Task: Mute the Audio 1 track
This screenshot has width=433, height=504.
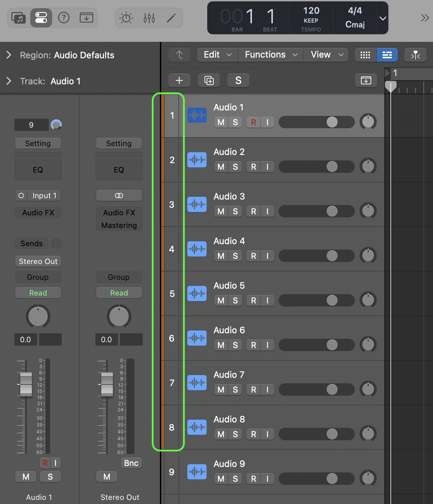Action: (221, 122)
